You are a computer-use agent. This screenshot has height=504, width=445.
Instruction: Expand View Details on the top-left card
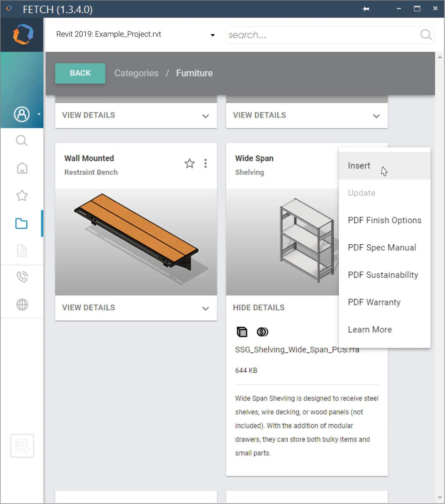point(136,115)
